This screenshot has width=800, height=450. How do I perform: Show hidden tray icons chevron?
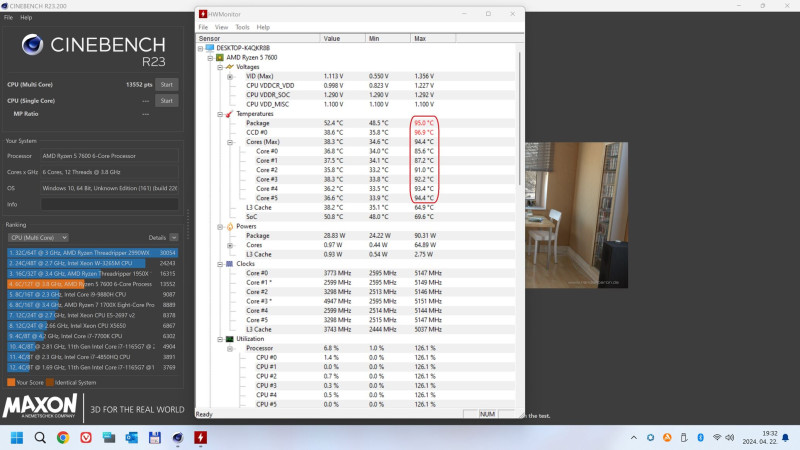[634, 437]
